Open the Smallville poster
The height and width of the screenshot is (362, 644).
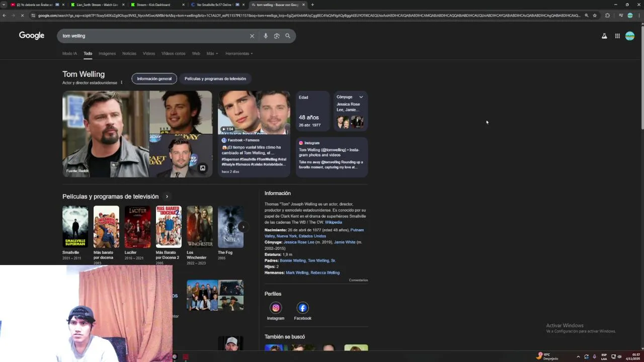(x=75, y=227)
